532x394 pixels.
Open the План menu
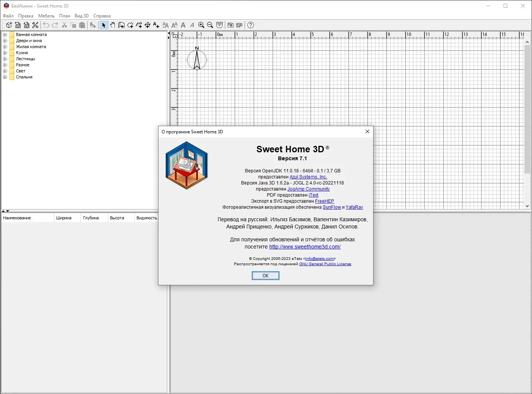(x=64, y=16)
